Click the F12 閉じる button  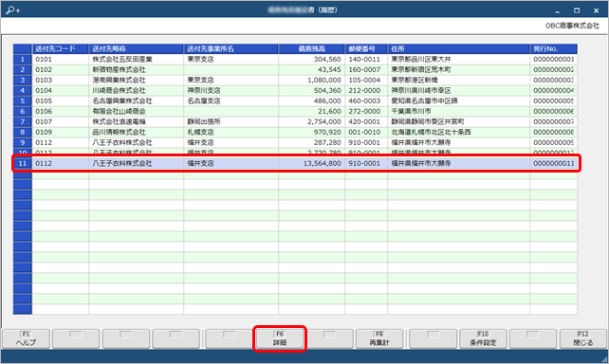[583, 338]
